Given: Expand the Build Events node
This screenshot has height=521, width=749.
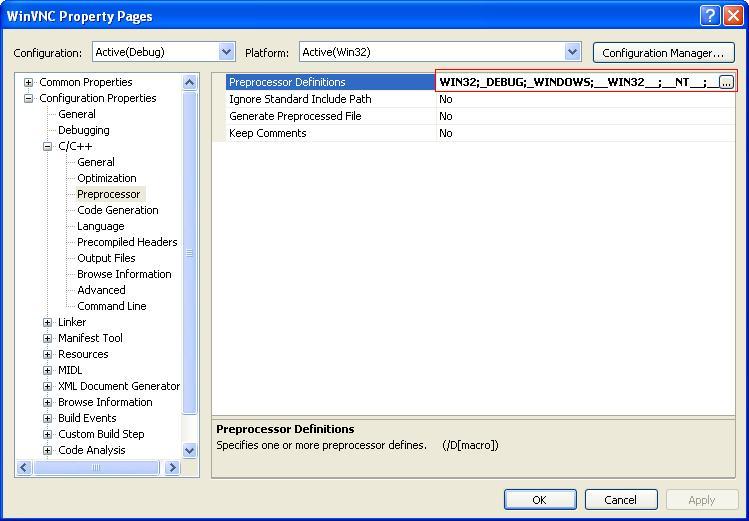Looking at the screenshot, I should (47, 418).
